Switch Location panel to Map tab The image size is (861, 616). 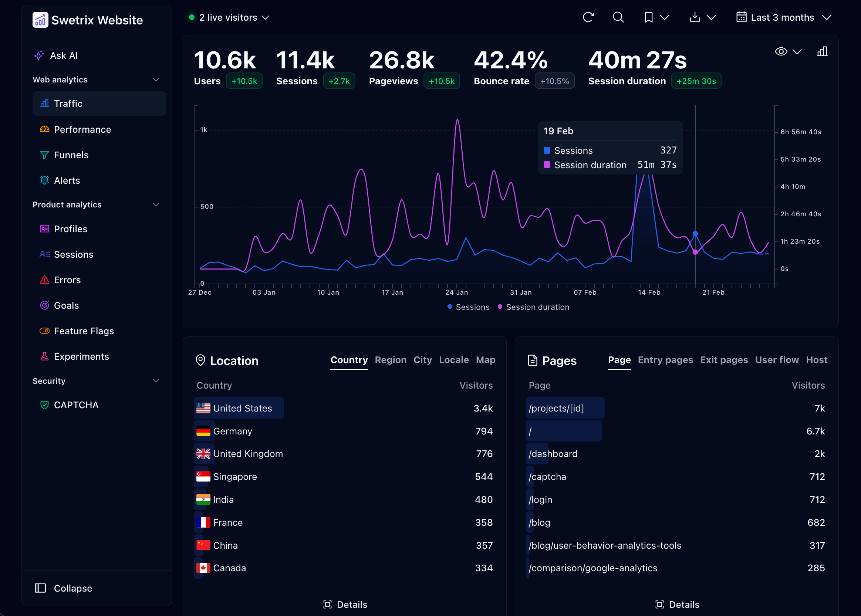(486, 360)
